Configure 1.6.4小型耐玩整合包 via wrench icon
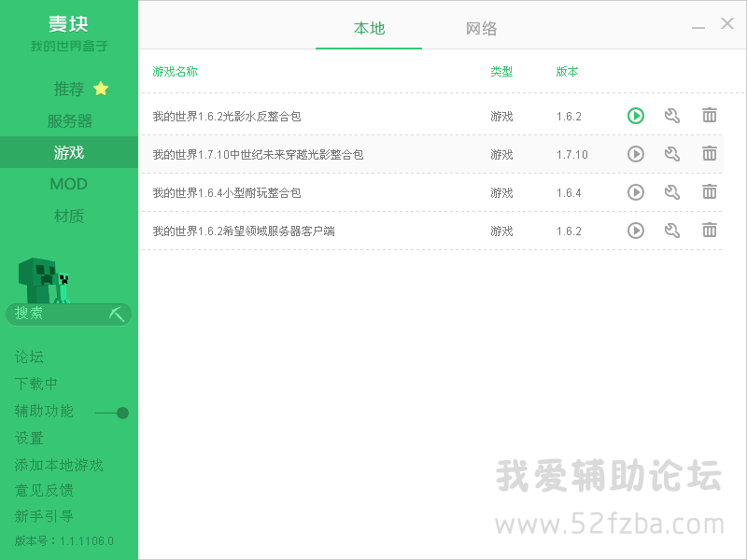 [x=671, y=192]
